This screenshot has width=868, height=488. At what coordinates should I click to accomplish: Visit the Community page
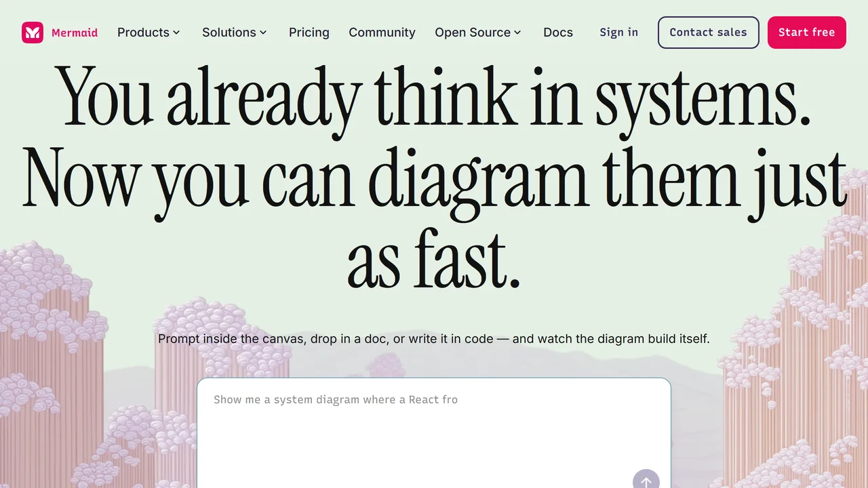(x=382, y=33)
